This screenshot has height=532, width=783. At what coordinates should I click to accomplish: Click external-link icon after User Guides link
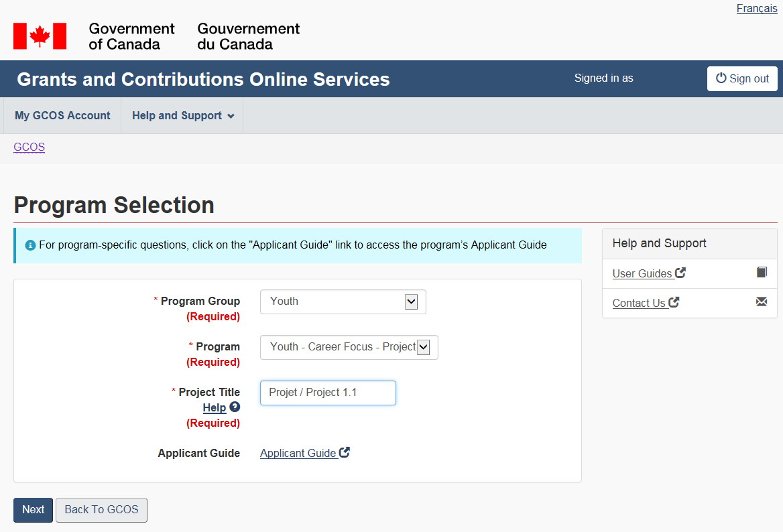click(680, 273)
